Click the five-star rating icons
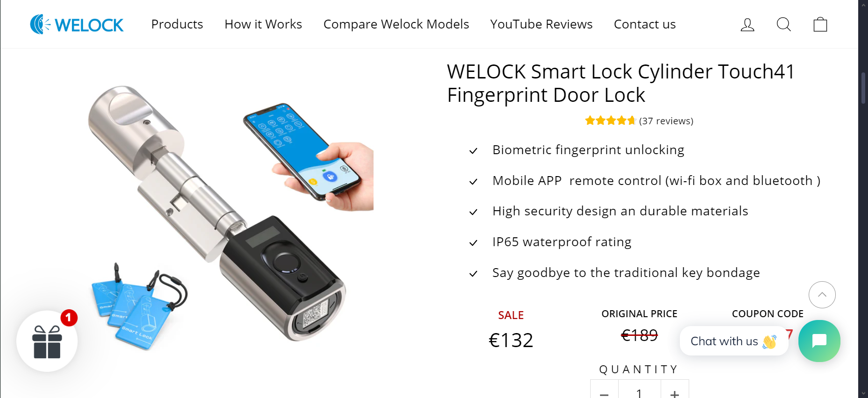868x398 pixels. [x=610, y=121]
